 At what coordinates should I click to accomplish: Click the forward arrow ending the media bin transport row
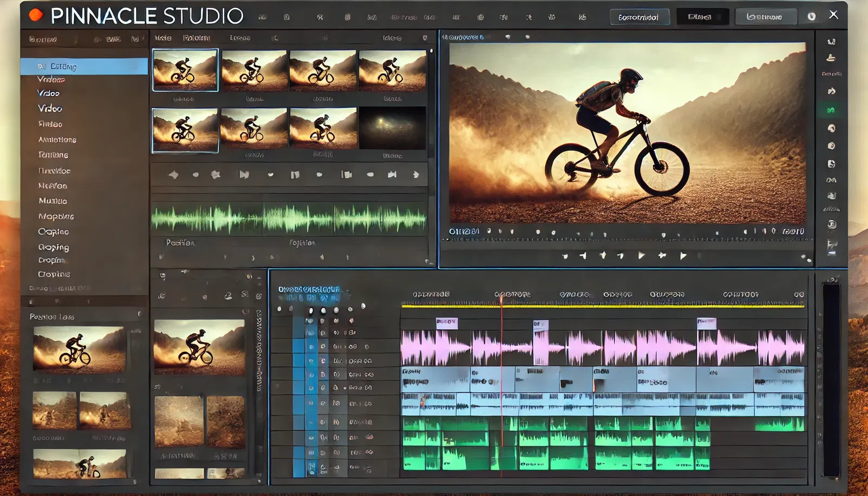pos(416,175)
